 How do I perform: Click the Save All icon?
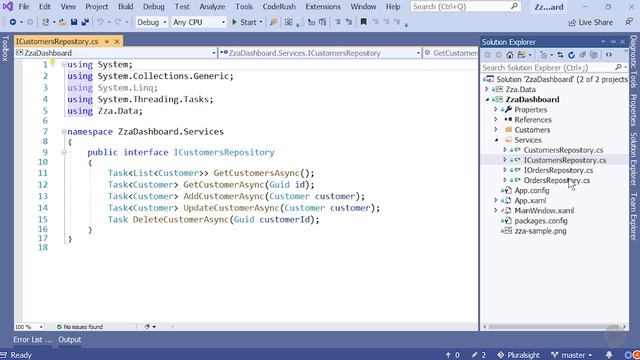(x=85, y=22)
